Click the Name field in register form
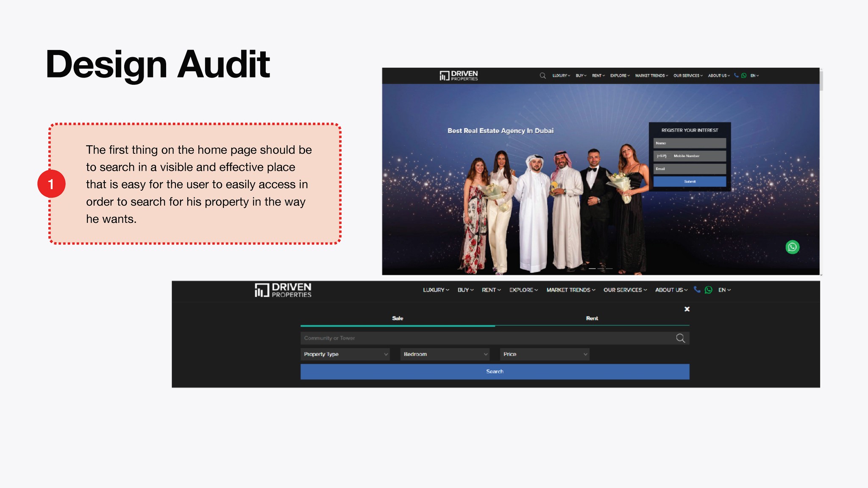This screenshot has height=488, width=868. 690,143
